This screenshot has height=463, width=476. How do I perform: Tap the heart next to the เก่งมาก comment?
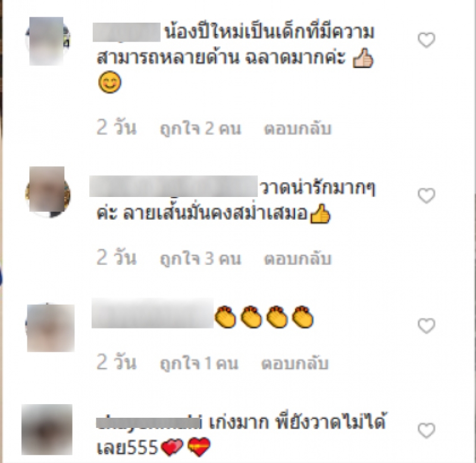(427, 430)
